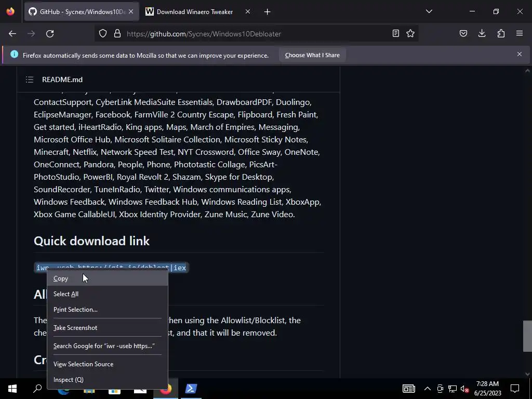
Task: Choose Inspect (Q) in context menu
Action: (107, 380)
